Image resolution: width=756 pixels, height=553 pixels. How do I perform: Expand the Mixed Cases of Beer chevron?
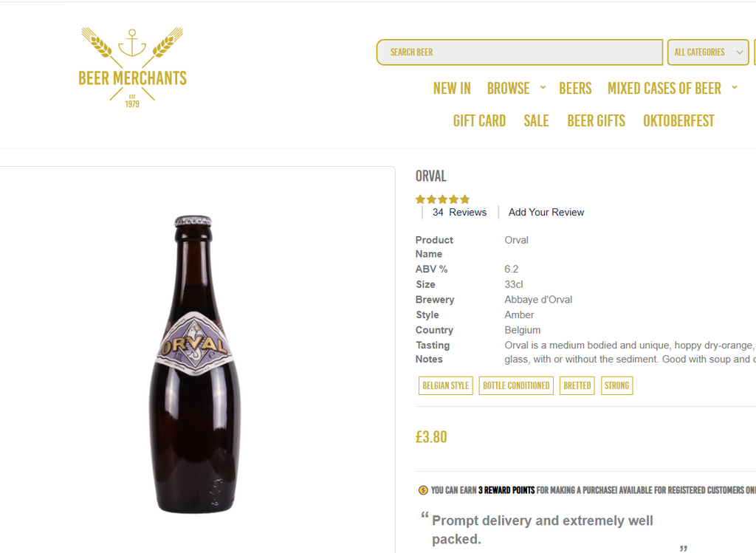(735, 88)
